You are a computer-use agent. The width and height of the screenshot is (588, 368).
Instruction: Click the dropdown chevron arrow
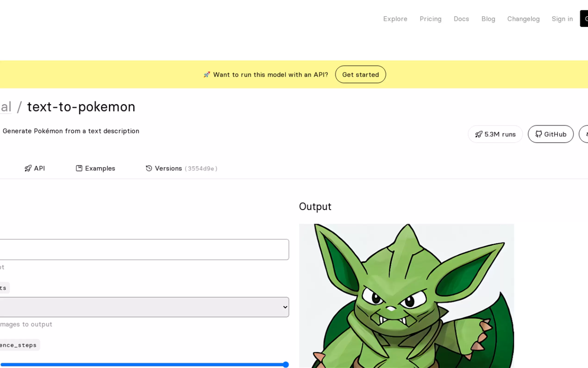(285, 307)
